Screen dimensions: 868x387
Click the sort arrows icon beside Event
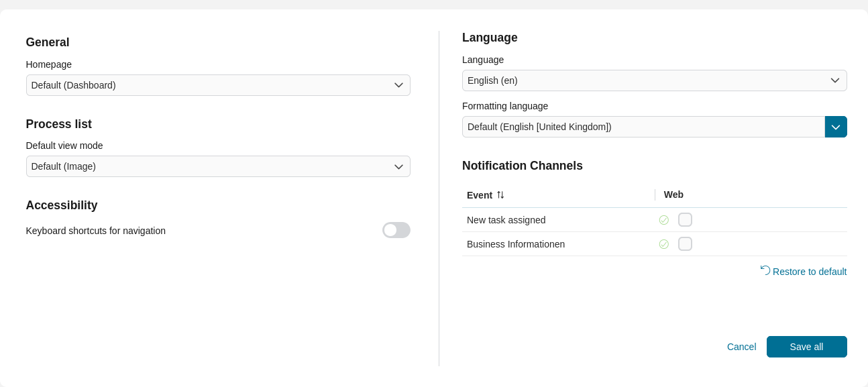pyautogui.click(x=500, y=195)
